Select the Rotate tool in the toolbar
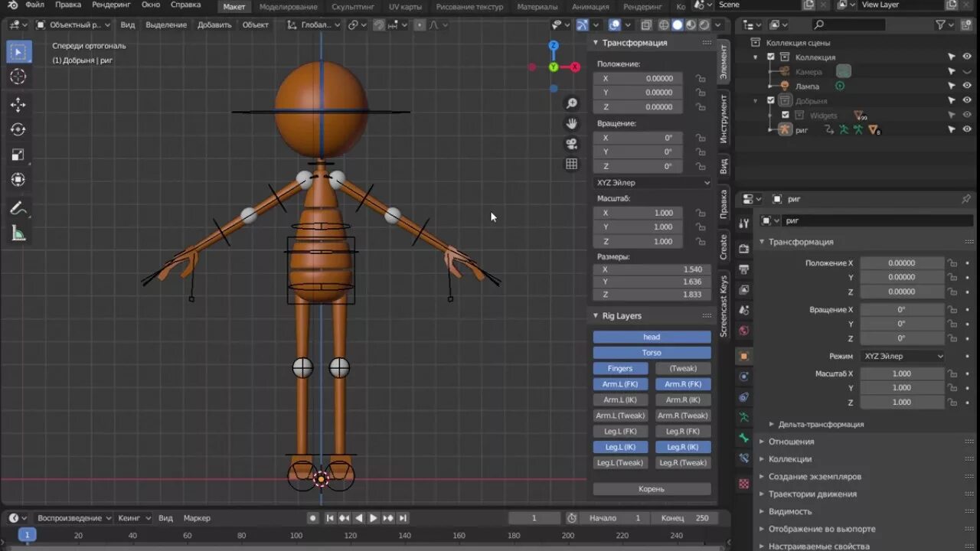980x551 pixels. 18,130
